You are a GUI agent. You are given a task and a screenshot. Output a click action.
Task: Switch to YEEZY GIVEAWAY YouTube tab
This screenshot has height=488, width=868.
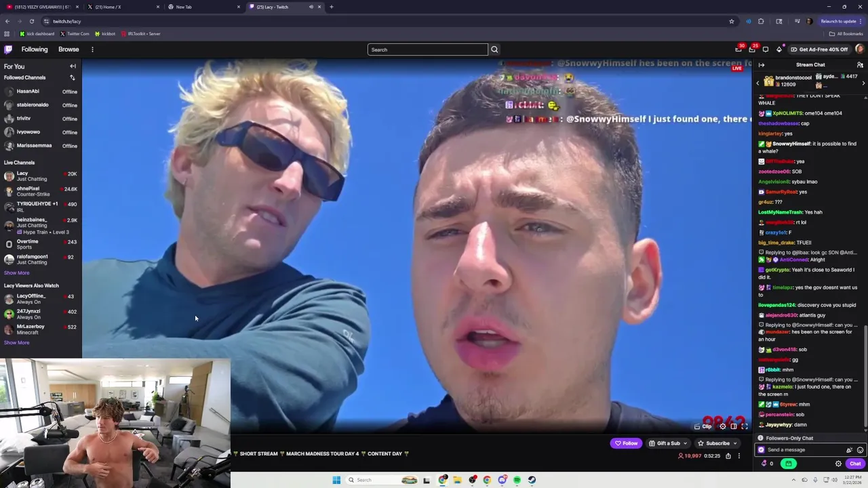(41, 7)
